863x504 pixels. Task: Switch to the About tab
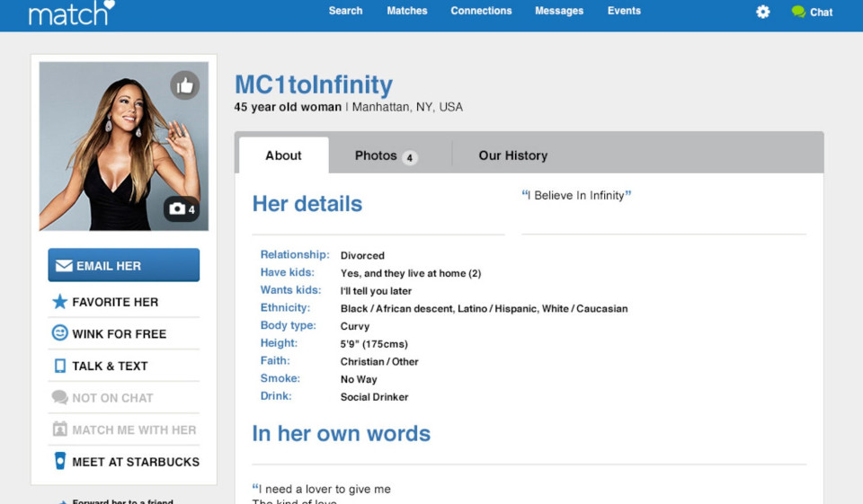tap(284, 155)
